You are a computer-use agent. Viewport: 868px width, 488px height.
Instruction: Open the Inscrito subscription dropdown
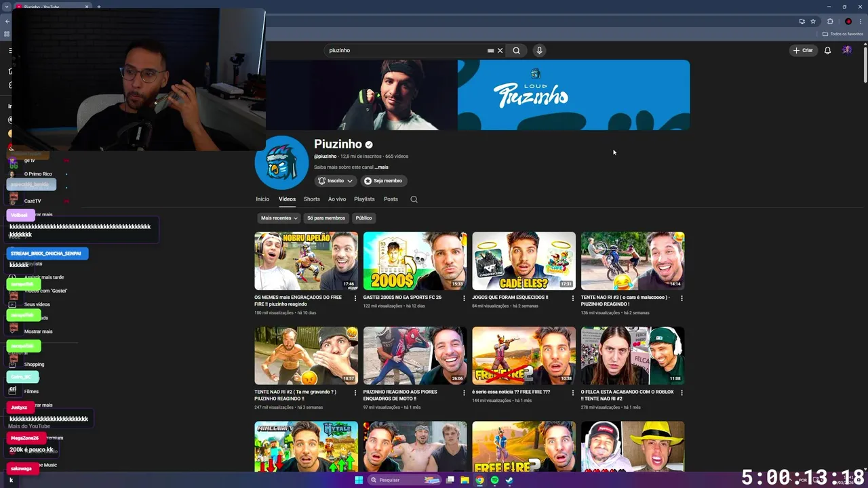click(336, 181)
